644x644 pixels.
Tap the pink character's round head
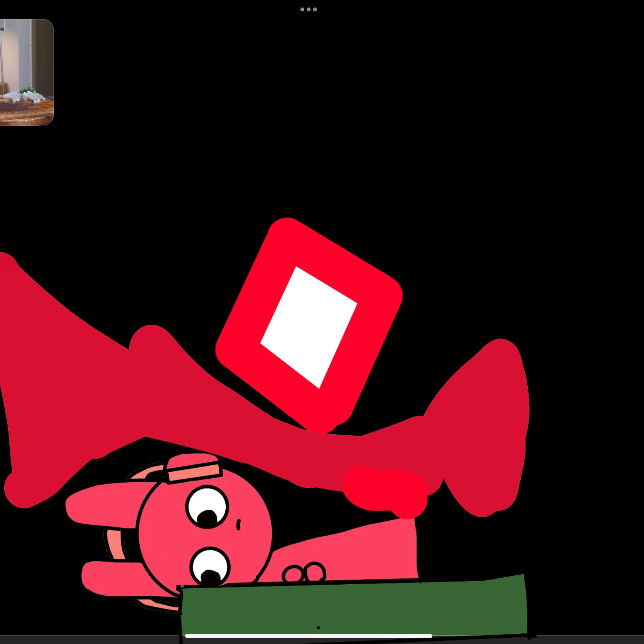pos(204,534)
